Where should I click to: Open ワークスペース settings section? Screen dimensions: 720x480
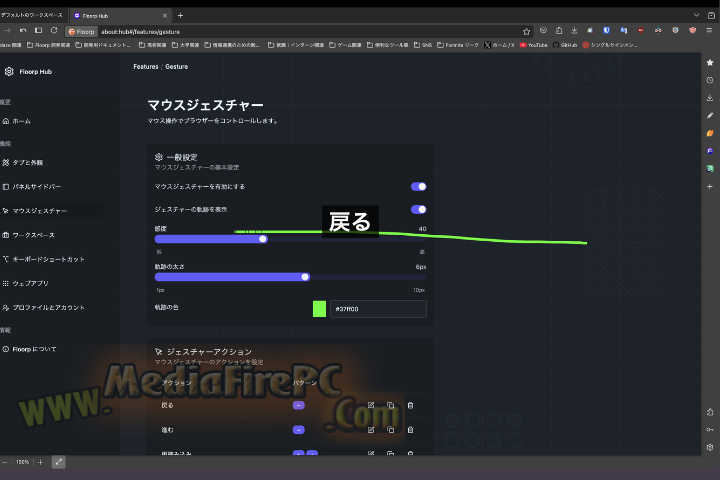tap(29, 235)
